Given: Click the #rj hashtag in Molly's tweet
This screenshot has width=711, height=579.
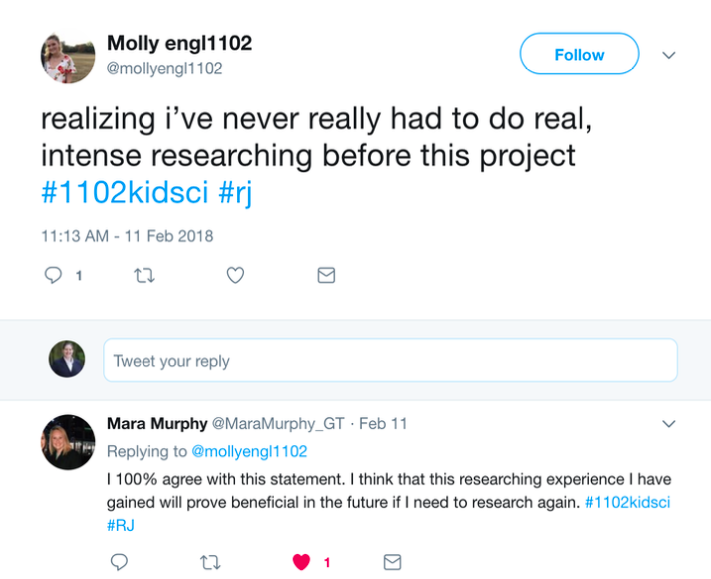Looking at the screenshot, I should [234, 191].
